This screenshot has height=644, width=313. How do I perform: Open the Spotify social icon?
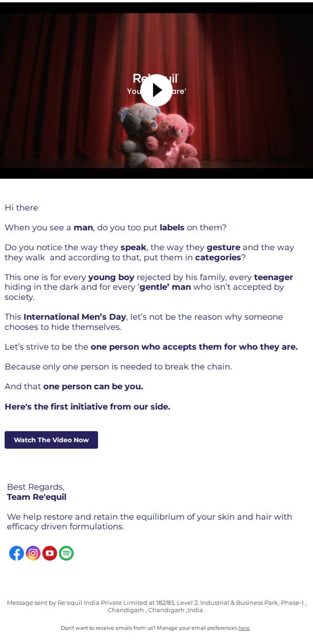click(66, 553)
